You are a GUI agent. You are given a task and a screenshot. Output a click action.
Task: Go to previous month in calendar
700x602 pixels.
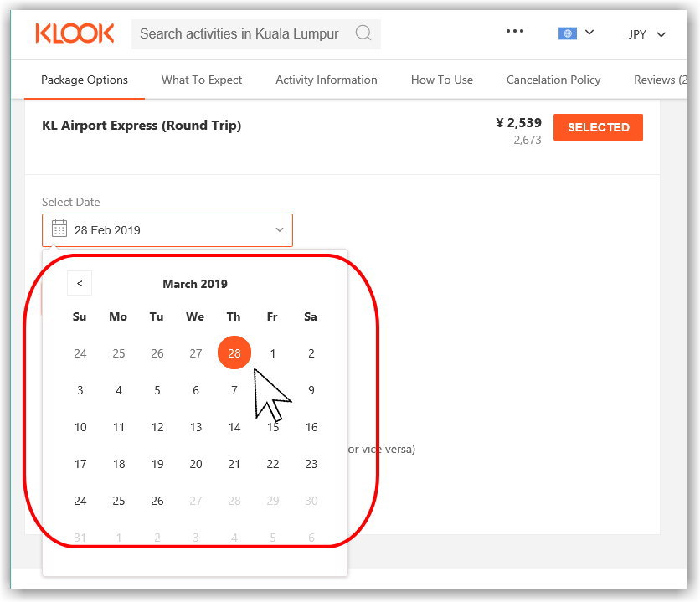(x=80, y=283)
